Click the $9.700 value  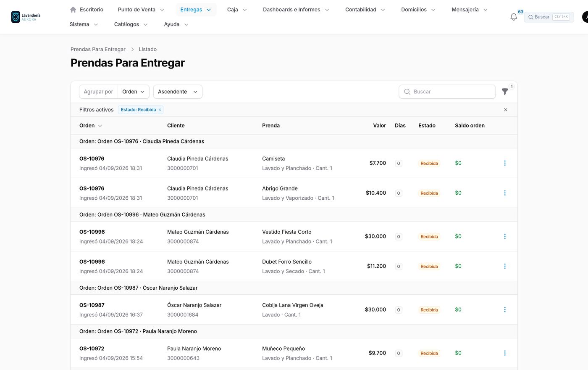click(x=377, y=353)
